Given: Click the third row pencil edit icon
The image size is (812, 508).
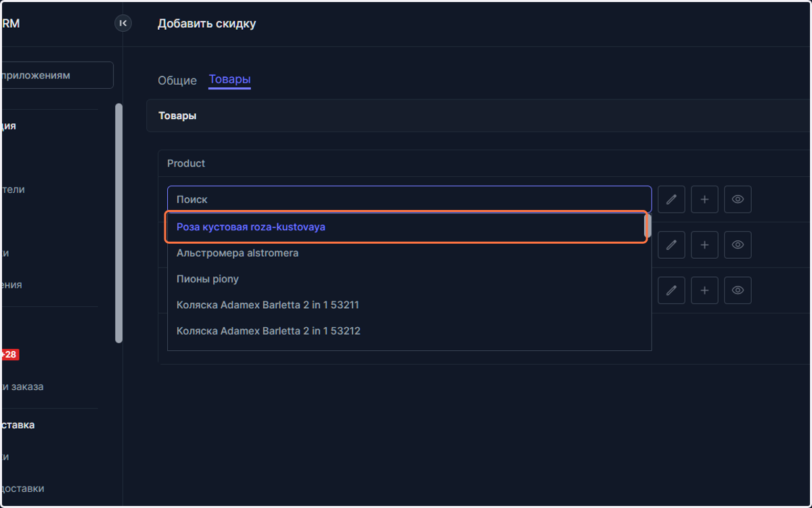Looking at the screenshot, I should (671, 290).
